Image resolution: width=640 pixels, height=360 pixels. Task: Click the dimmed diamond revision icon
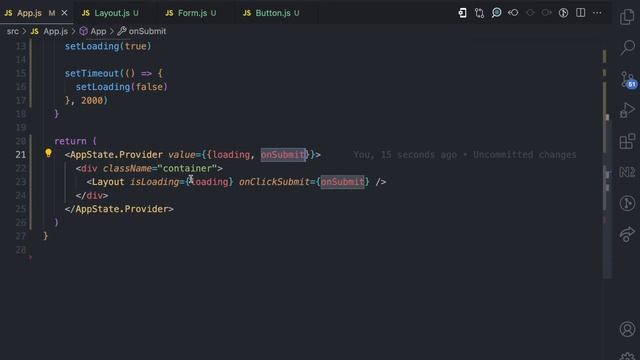click(530, 13)
